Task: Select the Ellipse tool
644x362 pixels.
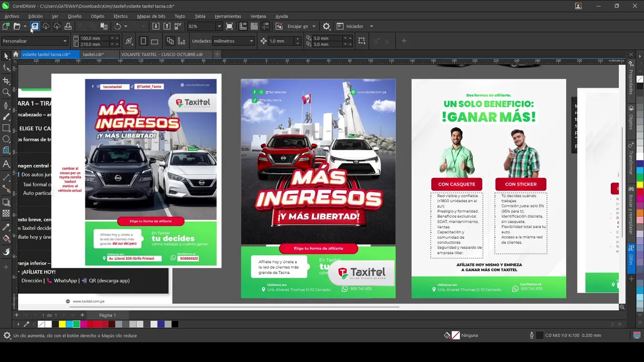Action: pyautogui.click(x=6, y=139)
